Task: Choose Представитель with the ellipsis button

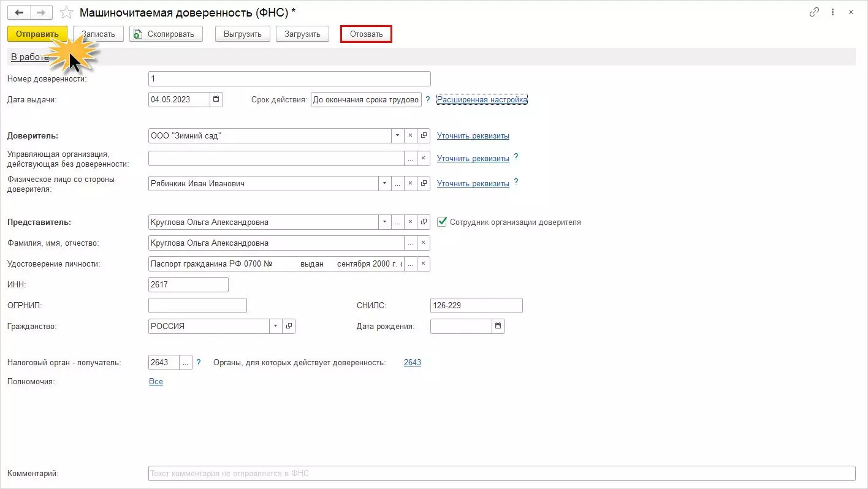Action: point(398,222)
